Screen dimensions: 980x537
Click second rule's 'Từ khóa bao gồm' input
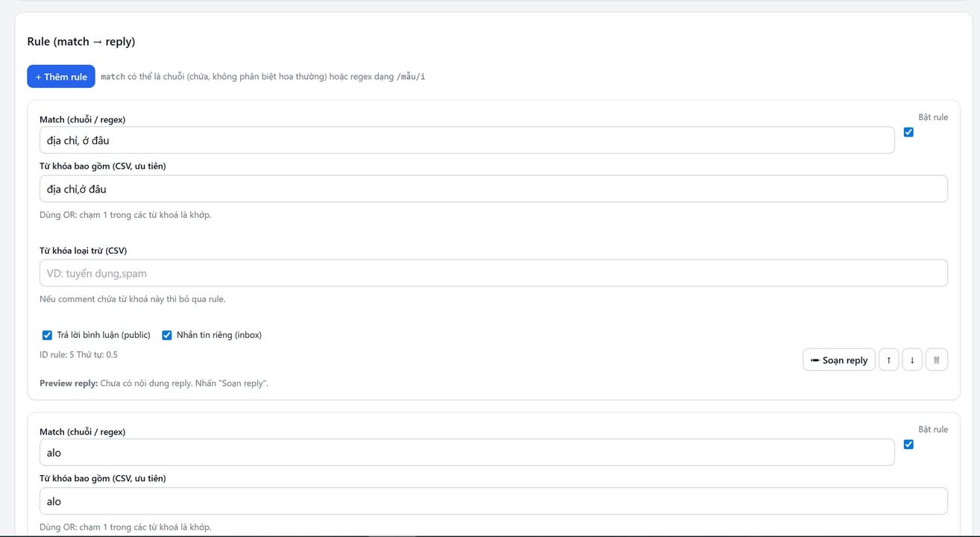click(493, 501)
